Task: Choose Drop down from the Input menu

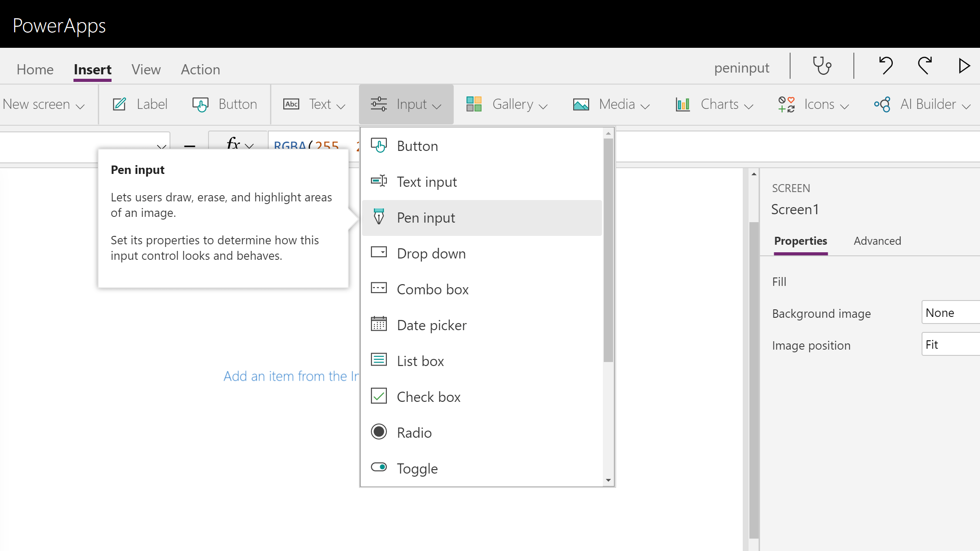Action: (x=482, y=254)
